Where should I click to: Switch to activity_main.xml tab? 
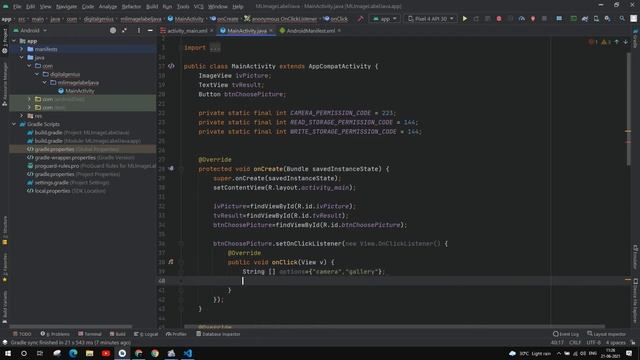point(187,31)
